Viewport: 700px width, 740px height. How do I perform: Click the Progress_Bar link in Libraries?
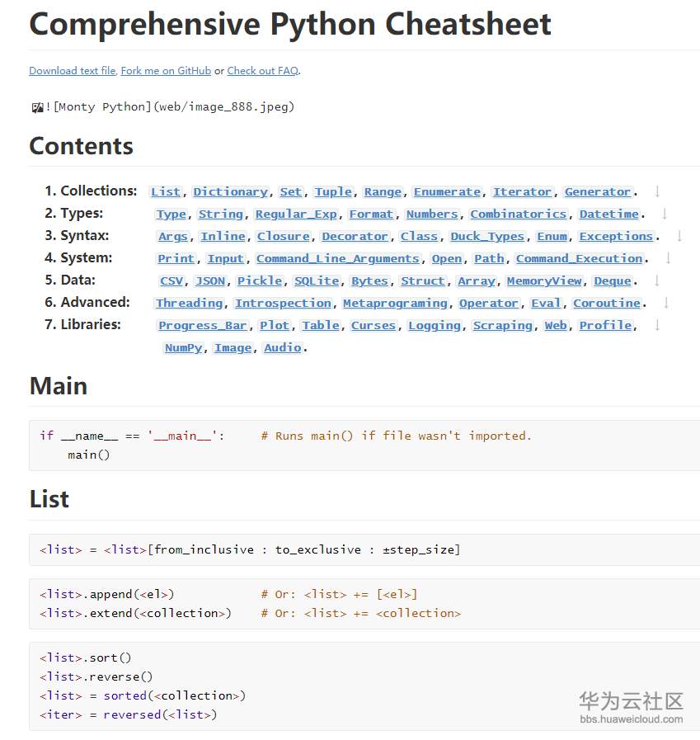(202, 326)
